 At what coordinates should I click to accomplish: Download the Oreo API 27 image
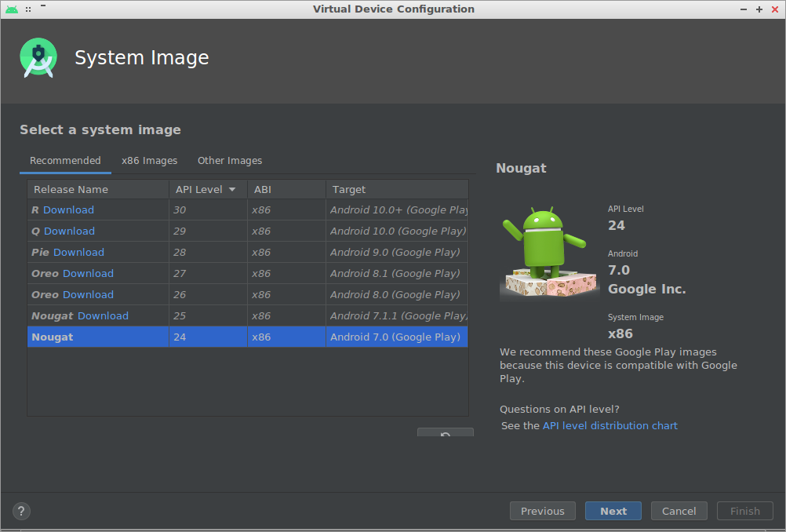(88, 273)
